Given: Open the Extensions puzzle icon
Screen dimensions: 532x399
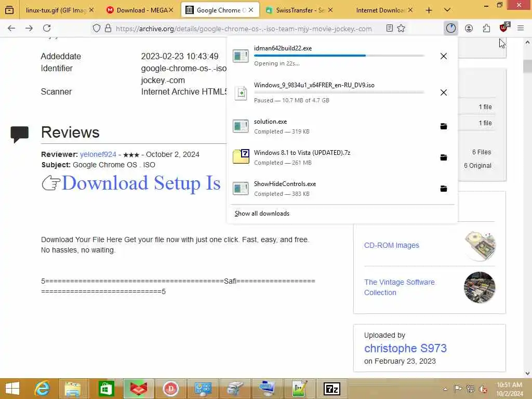Looking at the screenshot, I should 486,28.
